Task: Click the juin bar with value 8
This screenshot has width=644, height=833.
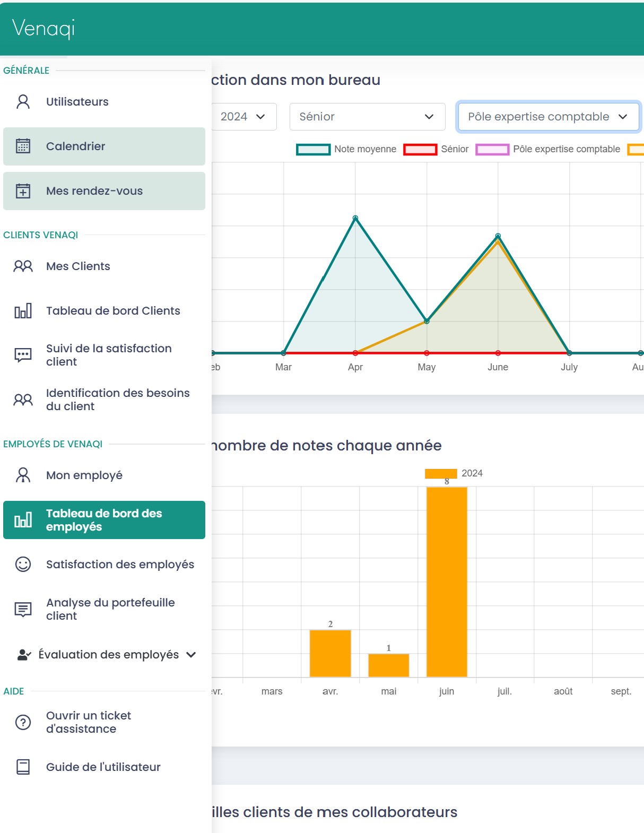Action: point(447,582)
